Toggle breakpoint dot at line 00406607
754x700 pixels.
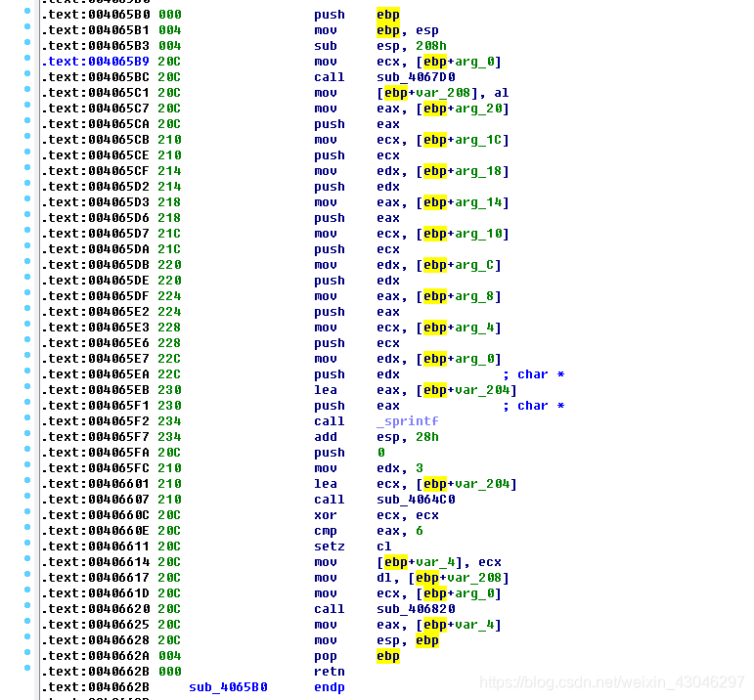point(27,496)
